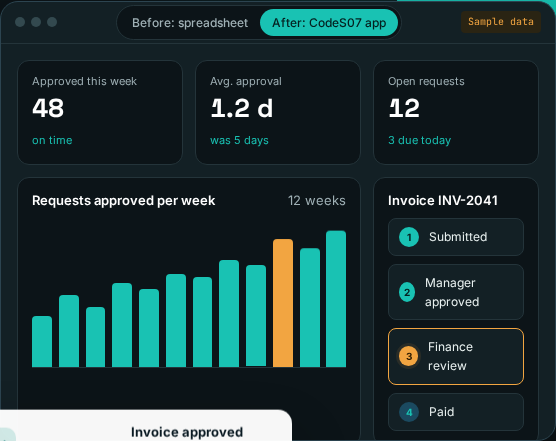Image resolution: width=556 pixels, height=441 pixels.
Task: Click the step 2 circle icon
Action: coord(407,292)
